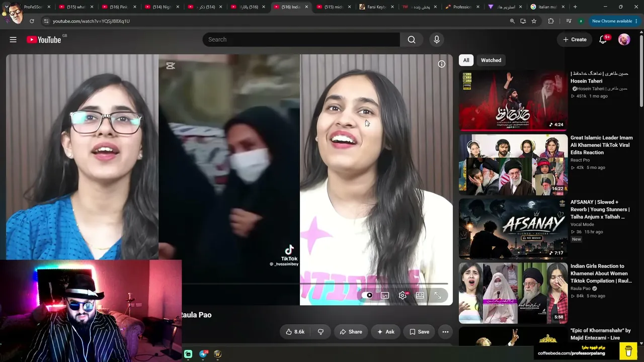Open more actions for the video
Image resolution: width=644 pixels, height=362 pixels.
pos(445,332)
